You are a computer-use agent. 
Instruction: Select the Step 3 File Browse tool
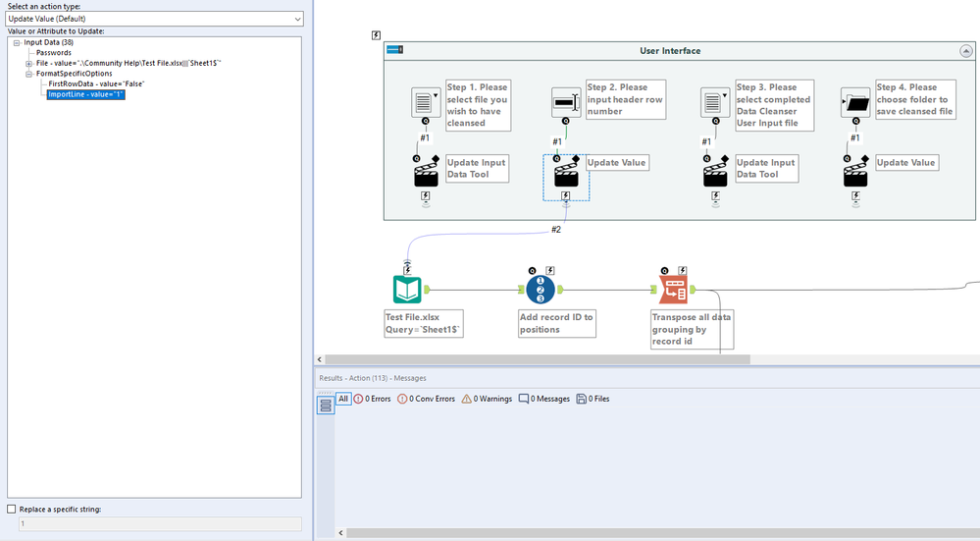(715, 102)
